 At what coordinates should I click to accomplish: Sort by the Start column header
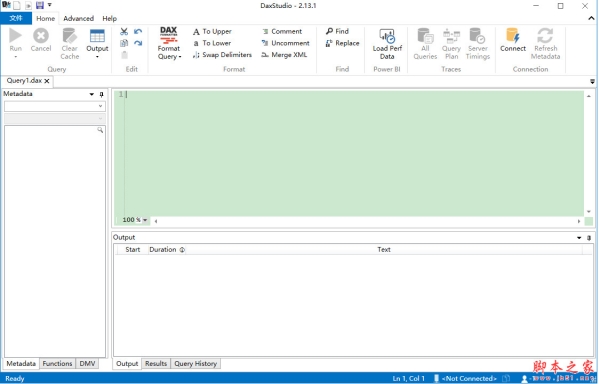(x=132, y=249)
